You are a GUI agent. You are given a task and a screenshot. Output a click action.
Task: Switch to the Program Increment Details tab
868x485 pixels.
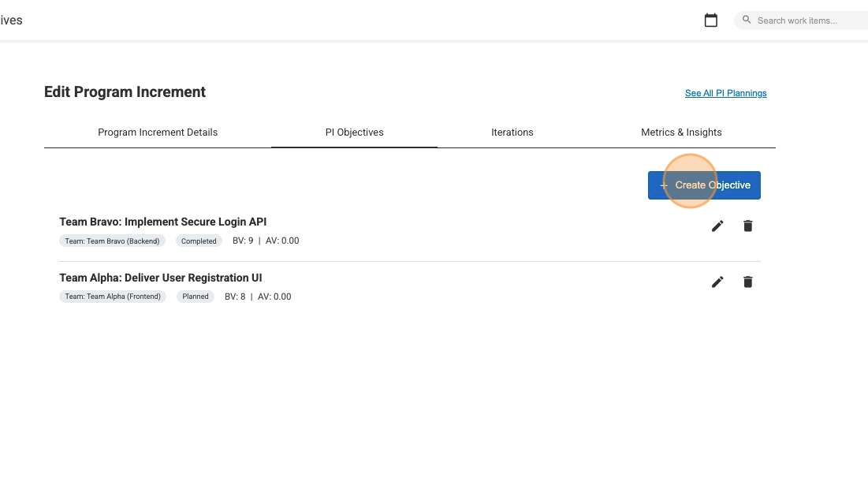point(158,132)
